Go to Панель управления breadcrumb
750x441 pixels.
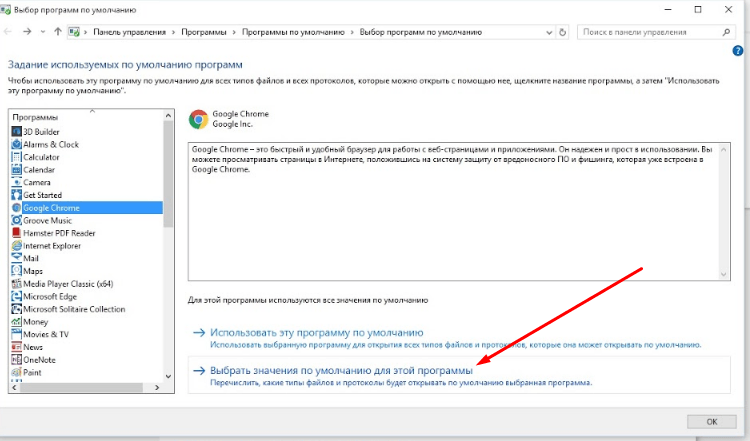click(x=129, y=32)
